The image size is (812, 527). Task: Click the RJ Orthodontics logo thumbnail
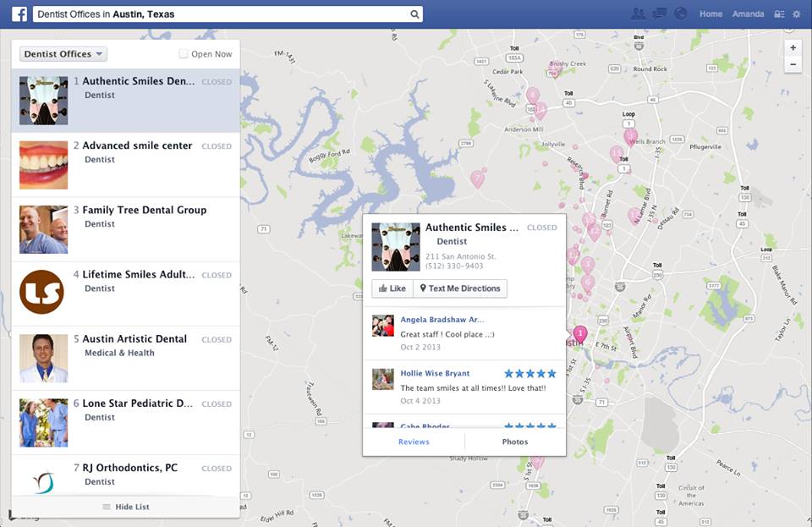pos(43,482)
